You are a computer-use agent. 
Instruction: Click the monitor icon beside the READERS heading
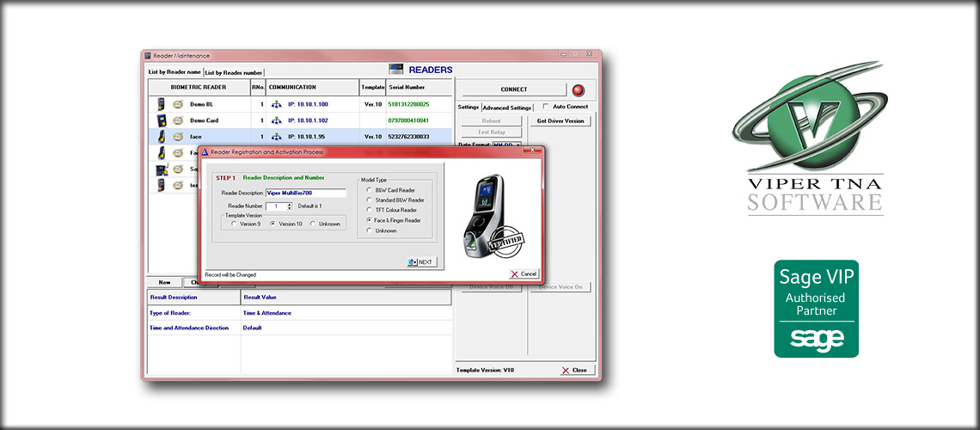click(395, 70)
